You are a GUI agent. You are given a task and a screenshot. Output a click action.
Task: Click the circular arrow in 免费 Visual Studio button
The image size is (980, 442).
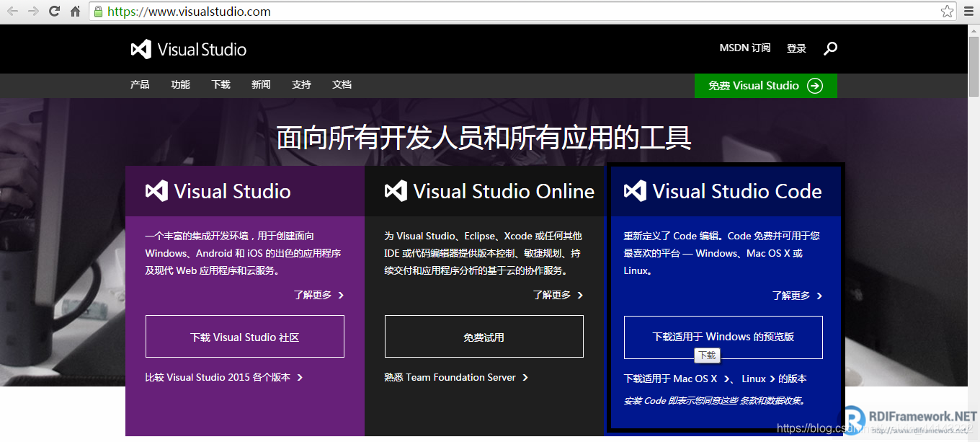pos(815,85)
